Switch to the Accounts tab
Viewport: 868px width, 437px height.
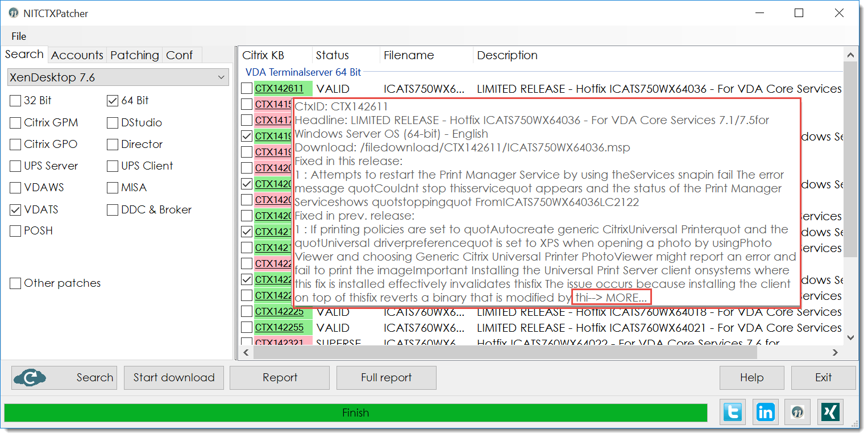[77, 55]
